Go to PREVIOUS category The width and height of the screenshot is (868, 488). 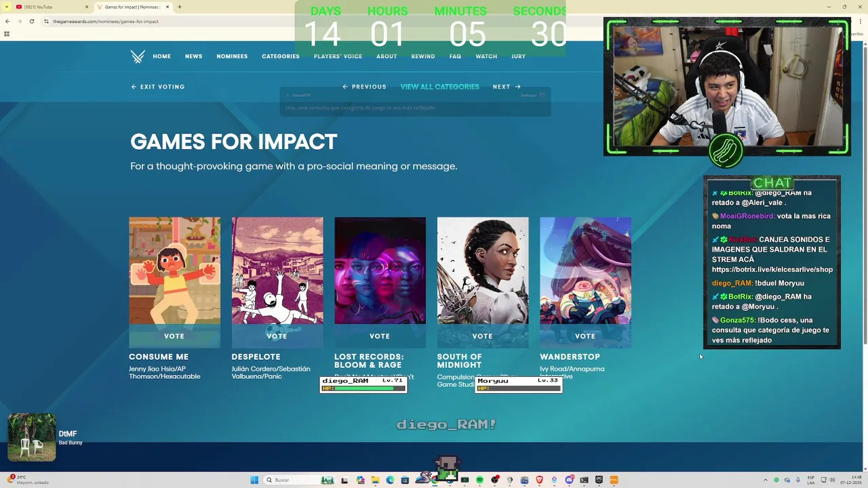(x=364, y=87)
